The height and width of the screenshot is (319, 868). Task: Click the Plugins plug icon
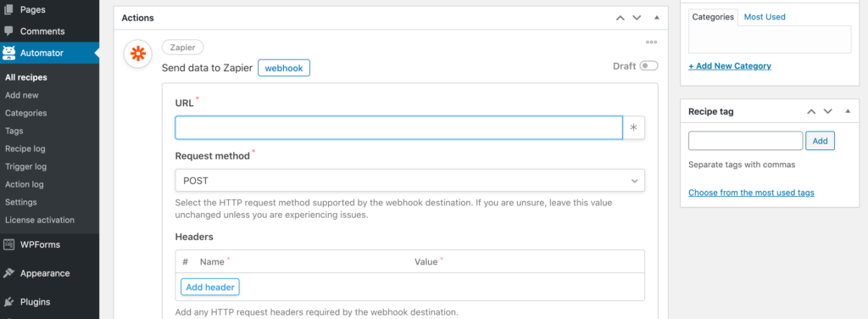tap(8, 302)
